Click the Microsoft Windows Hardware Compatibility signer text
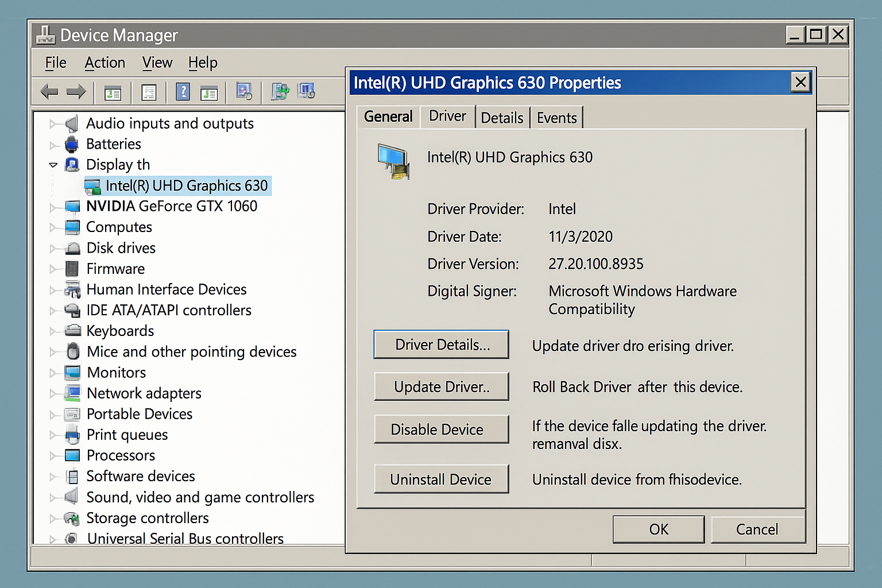 pyautogui.click(x=643, y=300)
